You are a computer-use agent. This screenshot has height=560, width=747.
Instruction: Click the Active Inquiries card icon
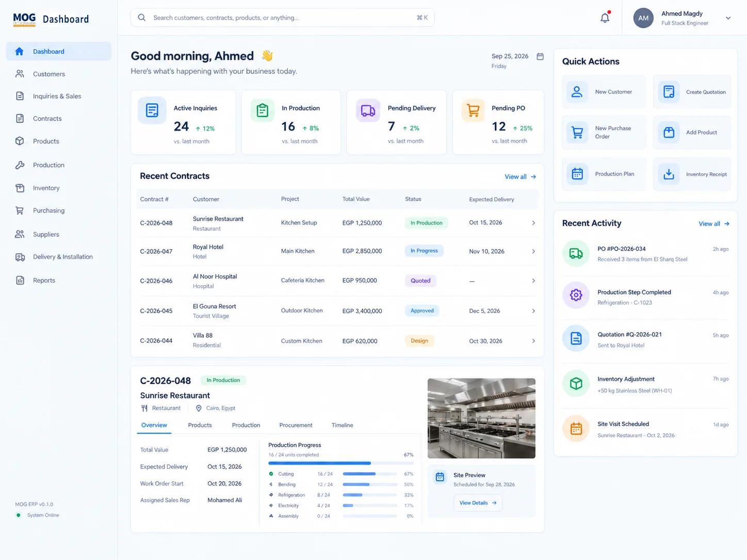[152, 110]
